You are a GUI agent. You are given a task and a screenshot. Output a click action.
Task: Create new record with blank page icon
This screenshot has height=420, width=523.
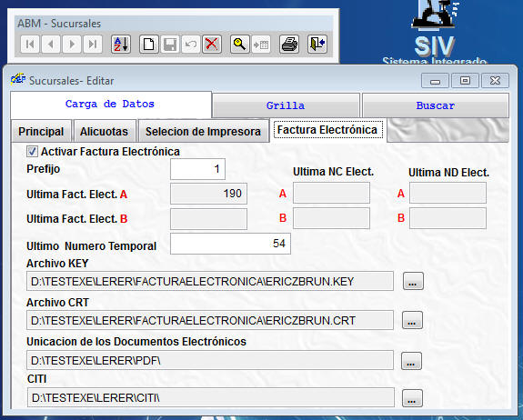149,44
